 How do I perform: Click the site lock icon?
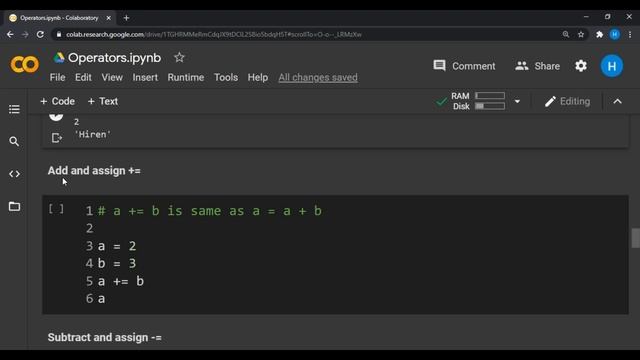point(59,34)
